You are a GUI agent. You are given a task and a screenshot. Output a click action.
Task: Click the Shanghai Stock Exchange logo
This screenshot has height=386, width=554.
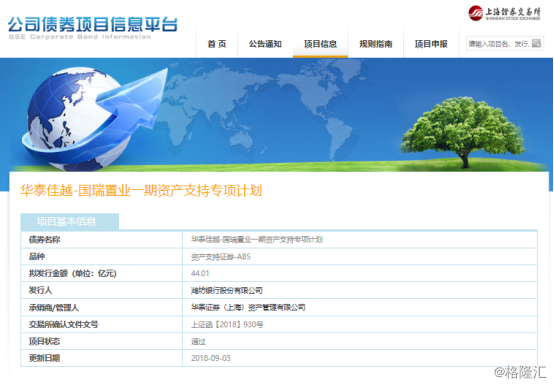(504, 13)
